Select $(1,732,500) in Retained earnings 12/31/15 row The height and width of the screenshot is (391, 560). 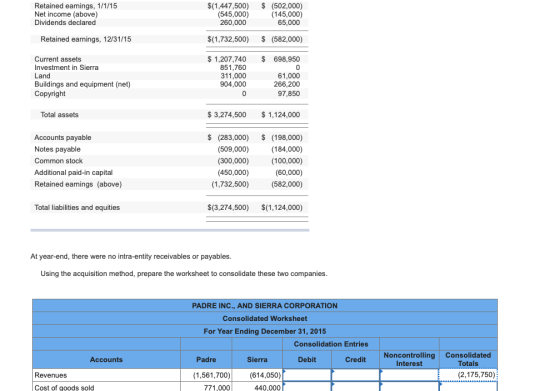[228, 39]
